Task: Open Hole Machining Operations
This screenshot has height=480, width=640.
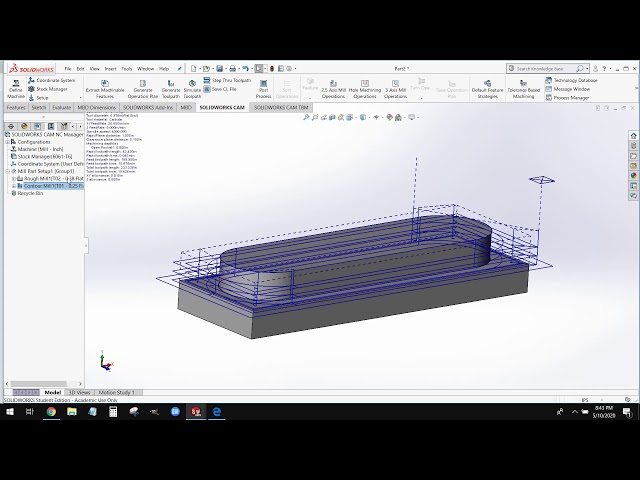Action: (365, 89)
